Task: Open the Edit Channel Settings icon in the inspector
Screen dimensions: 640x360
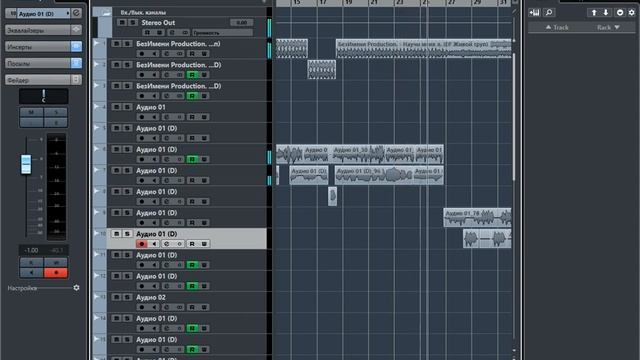Action: click(76, 13)
